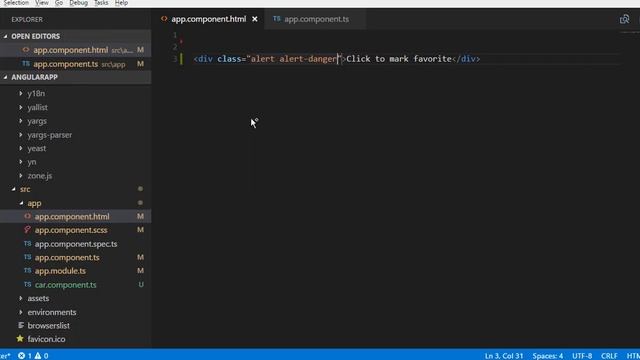
Task: Select app.component.ts in Open Editors
Action: (x=76, y=64)
